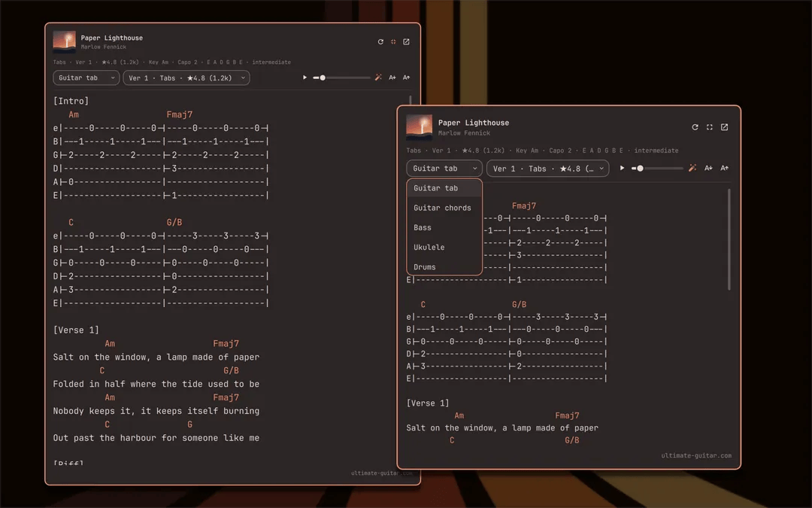Reload the tab in the left window
This screenshot has width=812, height=508.
380,42
